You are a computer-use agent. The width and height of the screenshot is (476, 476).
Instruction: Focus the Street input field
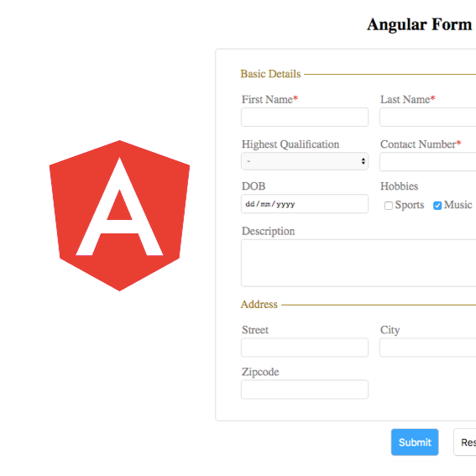point(305,348)
